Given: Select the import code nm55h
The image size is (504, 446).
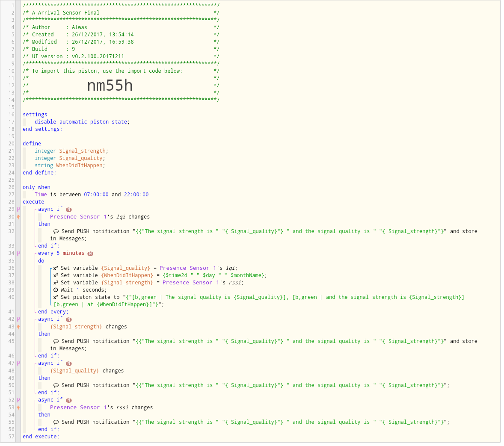Looking at the screenshot, I should coord(110,86).
